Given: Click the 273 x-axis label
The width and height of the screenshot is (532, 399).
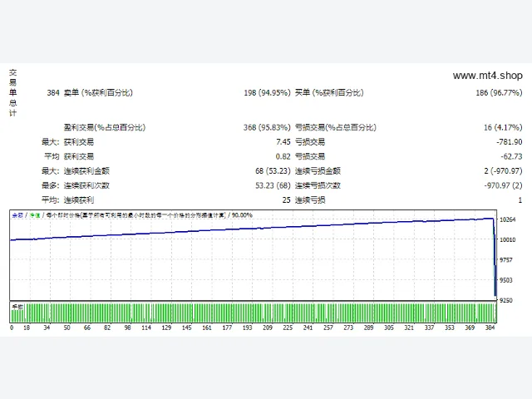Looking at the screenshot, I should click(x=348, y=328).
